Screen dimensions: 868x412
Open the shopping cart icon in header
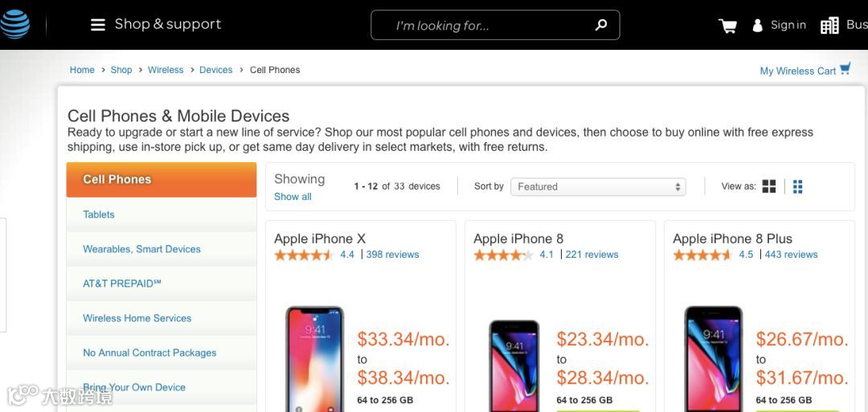[x=727, y=26]
